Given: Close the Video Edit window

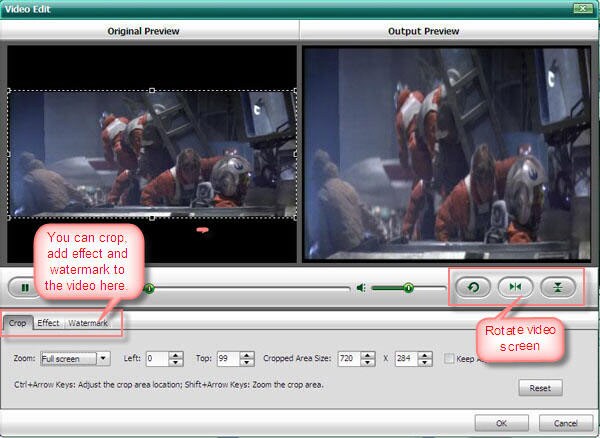Looking at the screenshot, I should pos(584,8).
